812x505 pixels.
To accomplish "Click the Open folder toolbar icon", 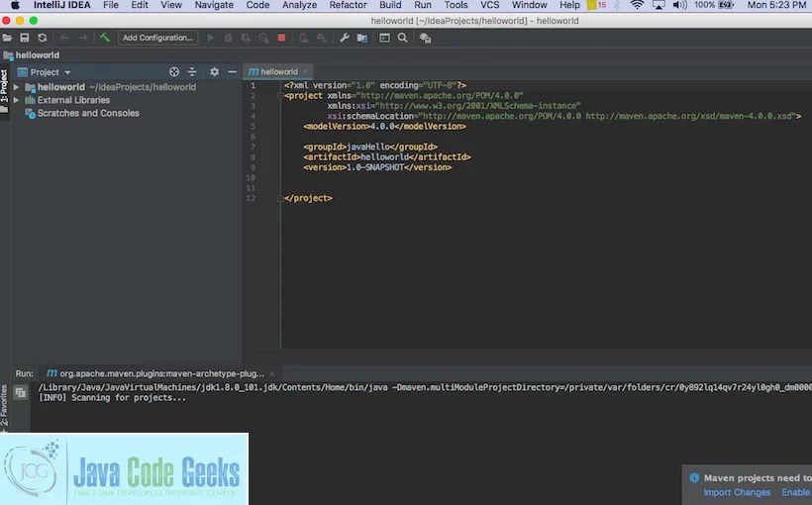I will pyautogui.click(x=7, y=38).
